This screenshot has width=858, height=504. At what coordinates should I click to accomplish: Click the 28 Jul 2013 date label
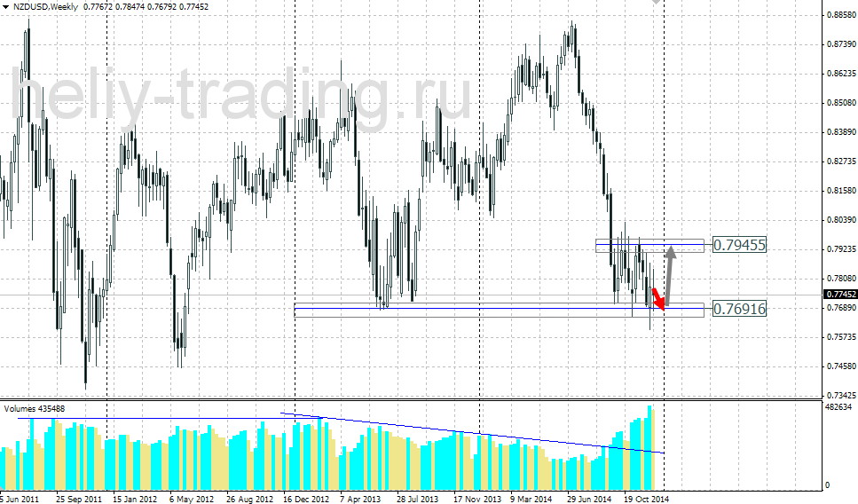(418, 499)
